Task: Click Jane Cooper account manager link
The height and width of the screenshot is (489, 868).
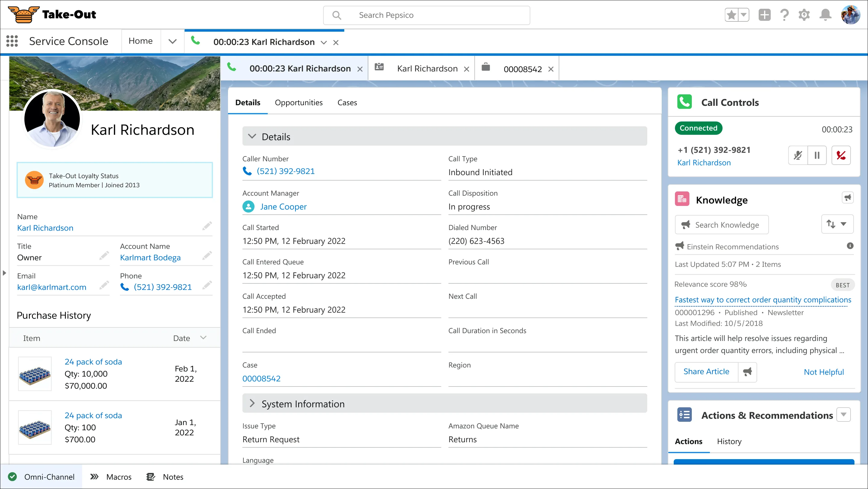Action: [283, 207]
